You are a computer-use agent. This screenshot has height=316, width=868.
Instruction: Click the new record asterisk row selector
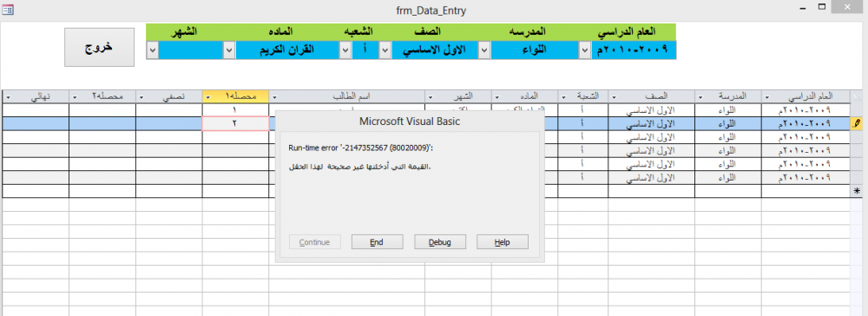tap(858, 191)
